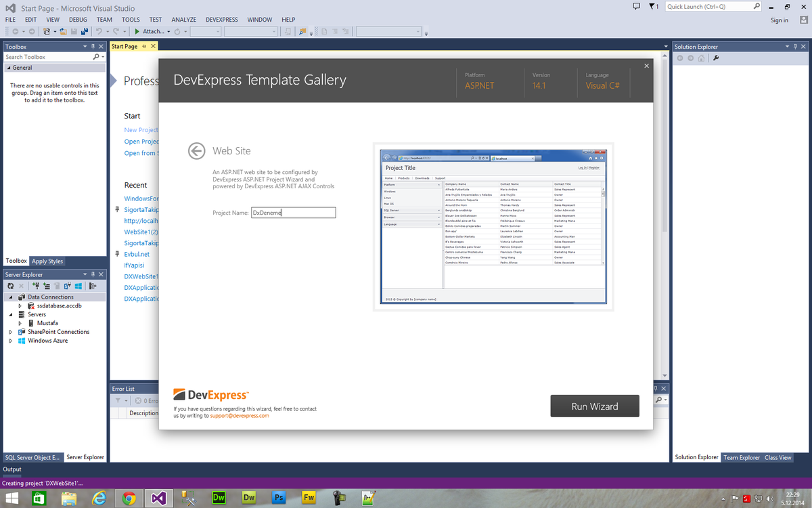Collapse the General group in Toolbox
Image resolution: width=812 pixels, height=508 pixels.
point(7,68)
